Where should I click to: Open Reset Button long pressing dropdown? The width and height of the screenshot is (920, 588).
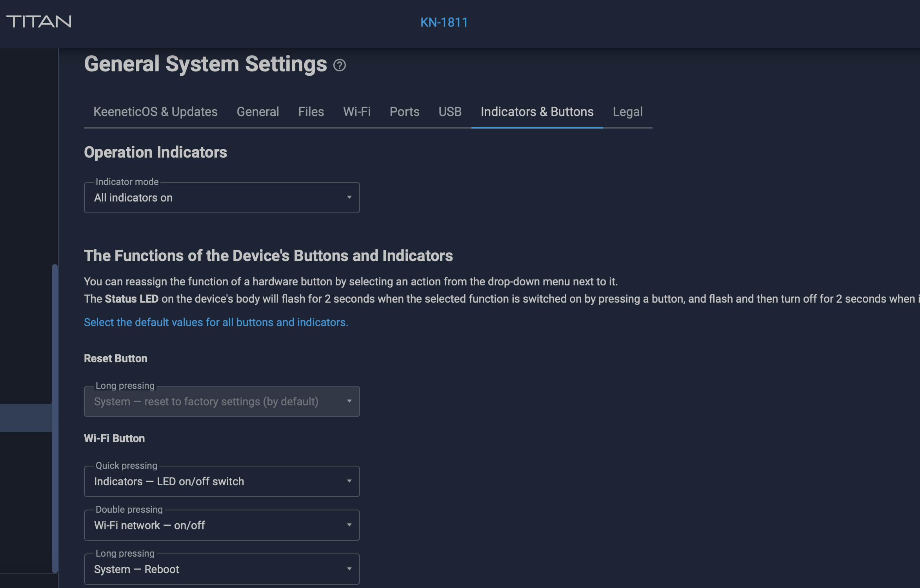coord(222,401)
